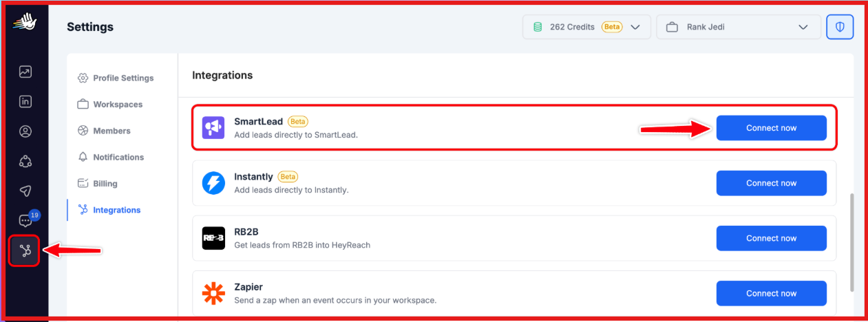Open the Notifications settings section

tap(111, 157)
